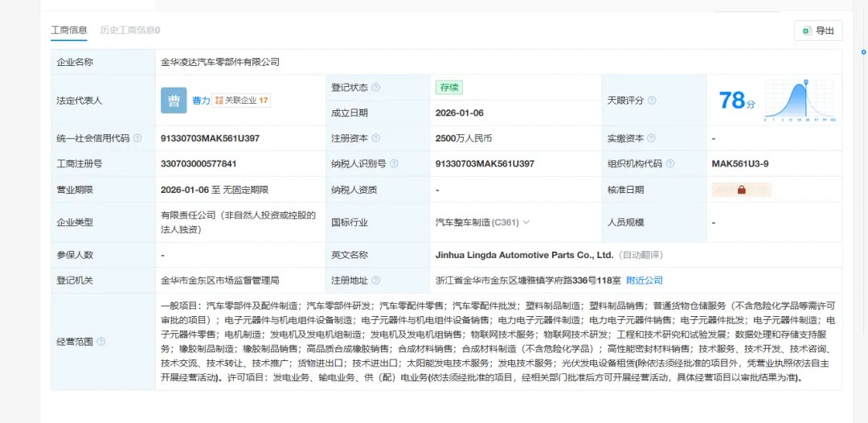
Task: Click the 附近公司 nearby companies link
Action: coord(645,280)
